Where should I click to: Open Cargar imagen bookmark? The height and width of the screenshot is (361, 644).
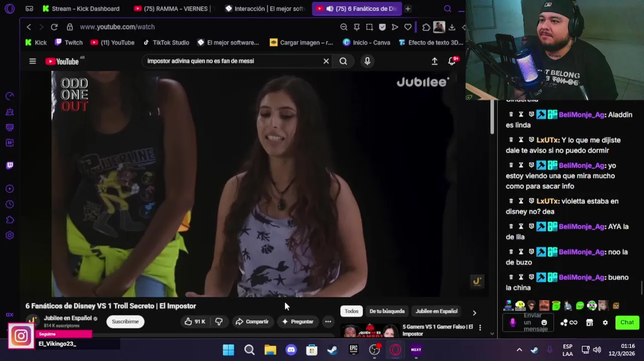click(301, 43)
